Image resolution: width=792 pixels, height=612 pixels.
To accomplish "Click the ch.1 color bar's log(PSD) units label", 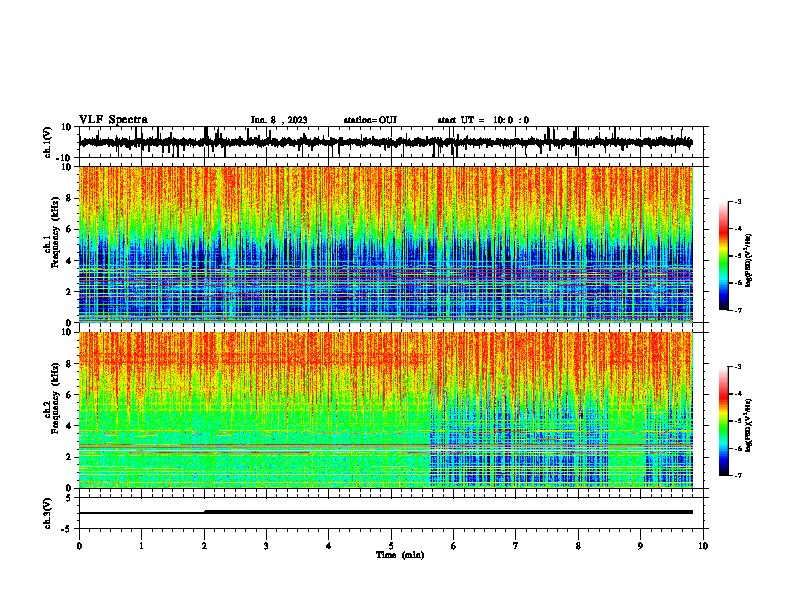I will coord(749,261).
